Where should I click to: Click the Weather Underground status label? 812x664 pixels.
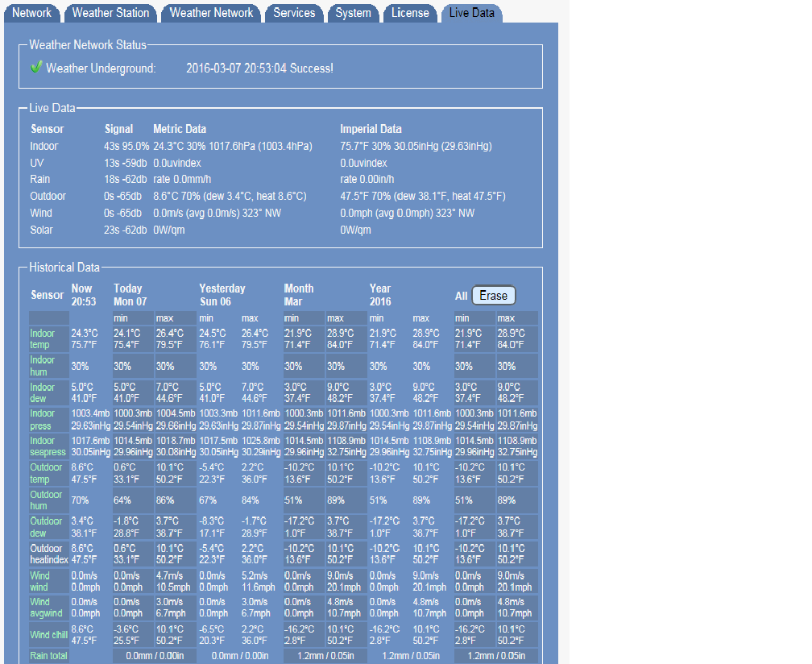pyautogui.click(x=101, y=68)
